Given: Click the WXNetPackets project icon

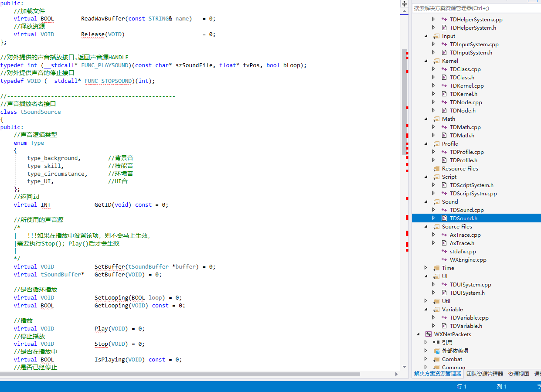Looking at the screenshot, I should tap(428, 334).
